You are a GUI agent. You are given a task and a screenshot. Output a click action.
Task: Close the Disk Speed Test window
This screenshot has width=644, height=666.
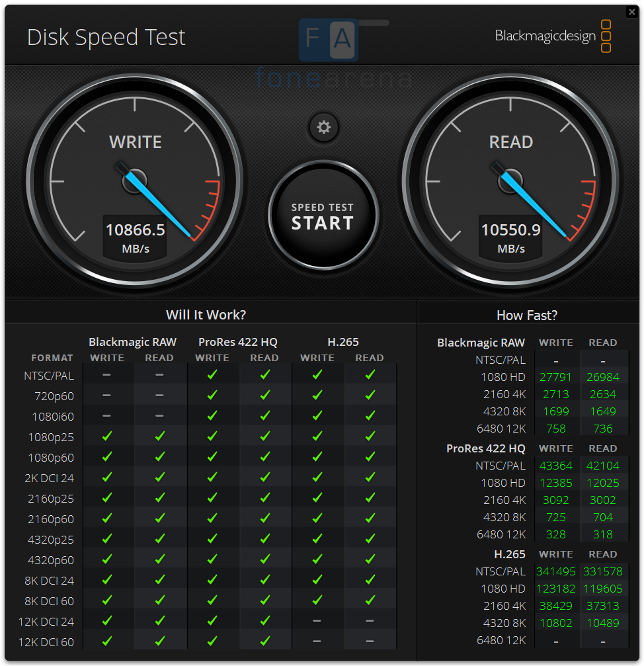[x=631, y=12]
